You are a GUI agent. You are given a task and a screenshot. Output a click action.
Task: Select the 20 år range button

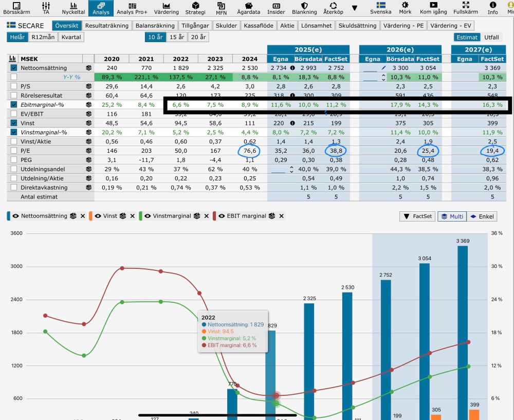[198, 37]
